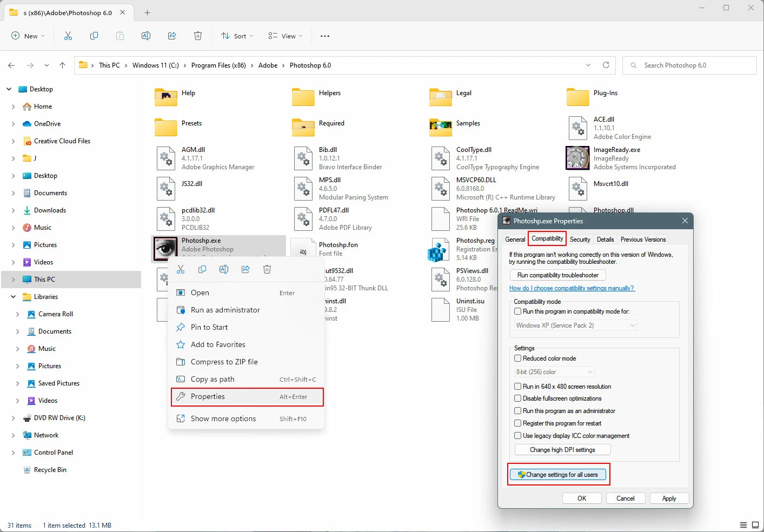This screenshot has height=532, width=764.
Task: Check Run in 640 x 480 screen resolution
Action: [x=517, y=387]
